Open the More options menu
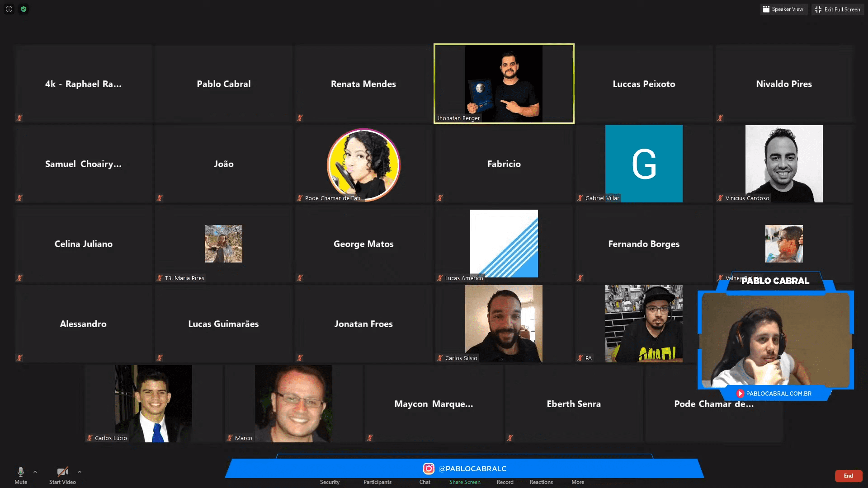The width and height of the screenshot is (868, 488). 578,482
